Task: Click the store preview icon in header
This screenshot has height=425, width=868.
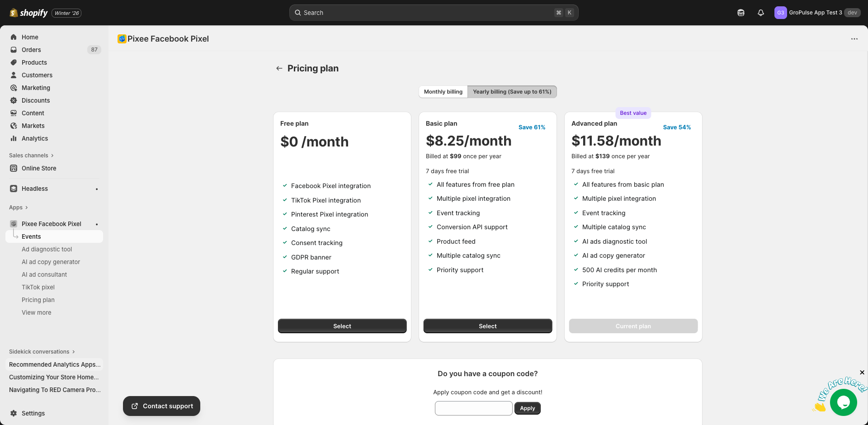Action: pos(741,13)
